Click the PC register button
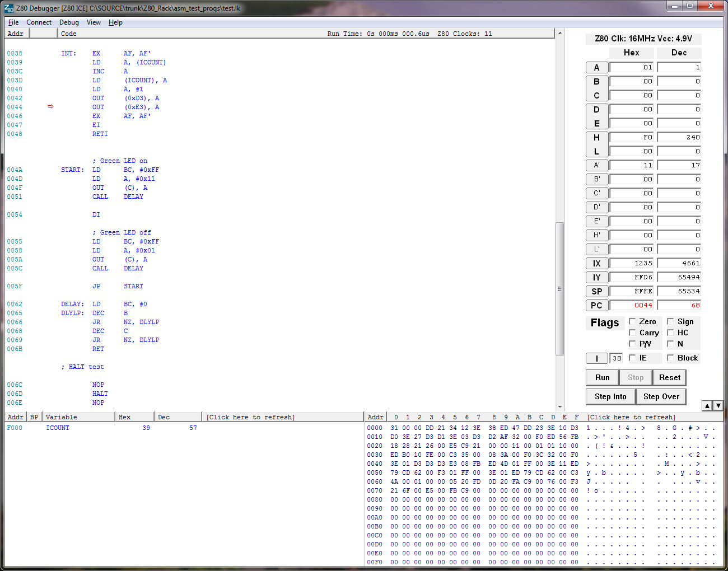Viewport: 728px width, 571px height. click(596, 305)
